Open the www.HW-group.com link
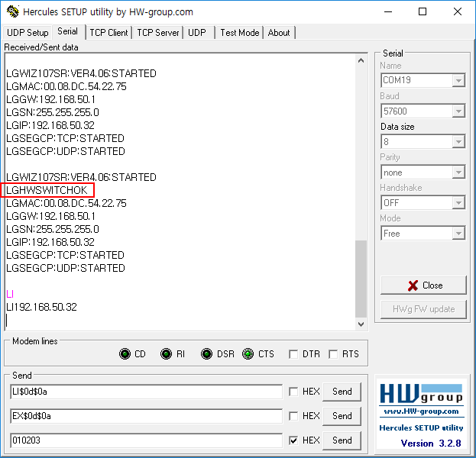 pyautogui.click(x=421, y=411)
